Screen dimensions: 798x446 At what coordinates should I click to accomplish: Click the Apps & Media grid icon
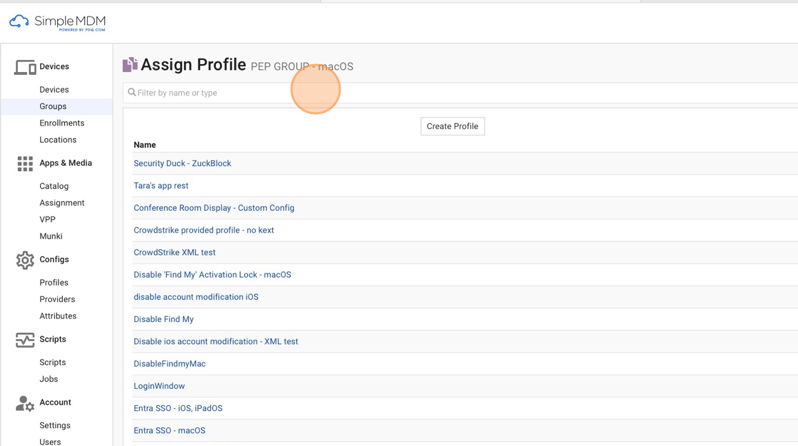click(25, 163)
